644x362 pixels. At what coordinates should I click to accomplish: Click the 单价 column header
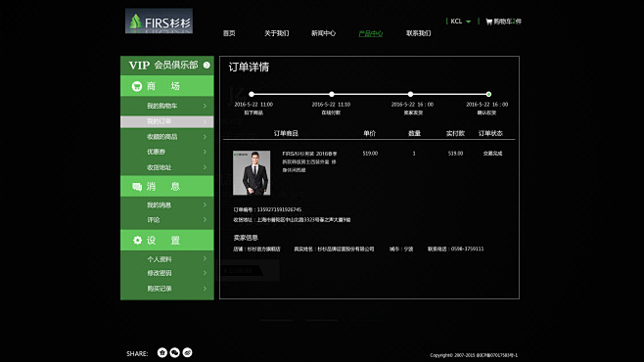[370, 133]
